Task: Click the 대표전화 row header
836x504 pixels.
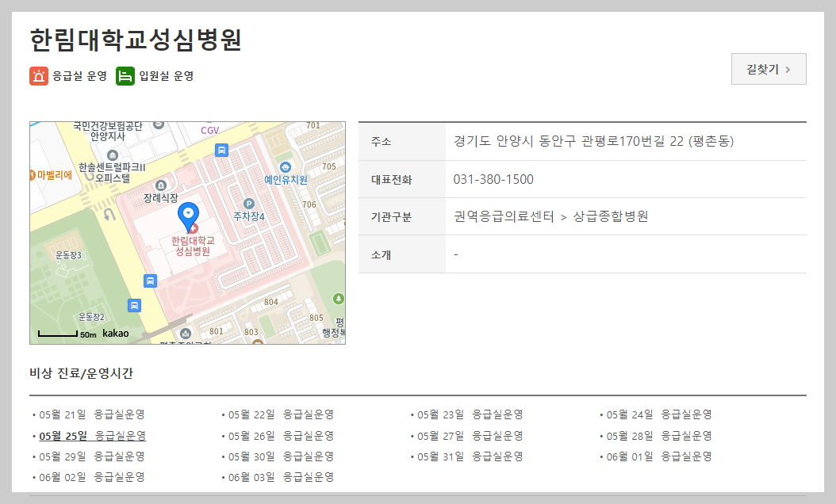Action: coord(391,180)
